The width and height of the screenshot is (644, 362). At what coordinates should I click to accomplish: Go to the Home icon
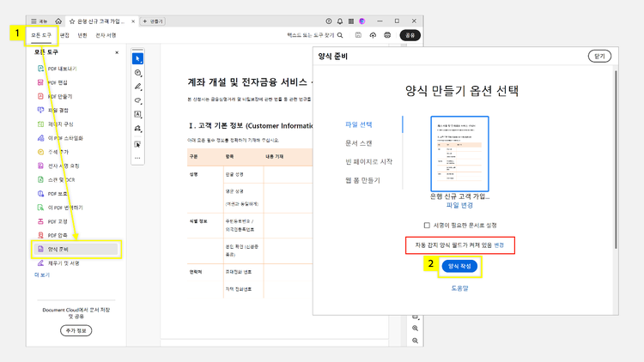point(58,21)
